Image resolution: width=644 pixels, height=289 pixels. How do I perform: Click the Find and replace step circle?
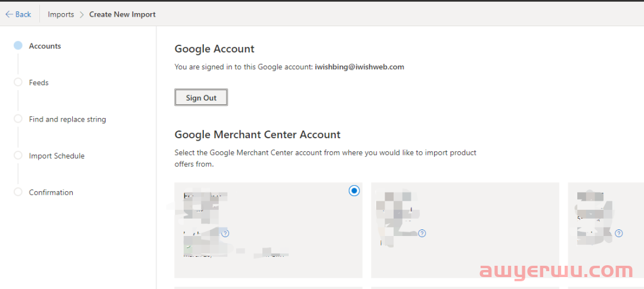[x=18, y=119]
